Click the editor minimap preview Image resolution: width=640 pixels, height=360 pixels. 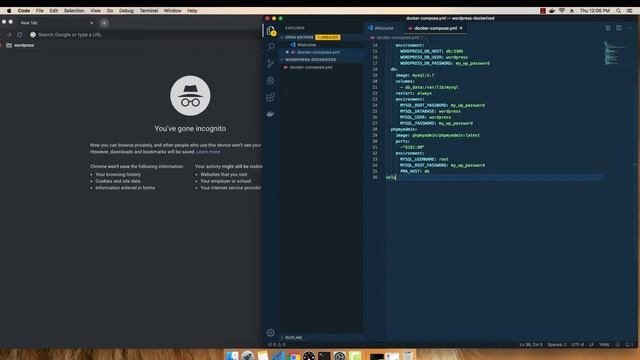[613, 53]
